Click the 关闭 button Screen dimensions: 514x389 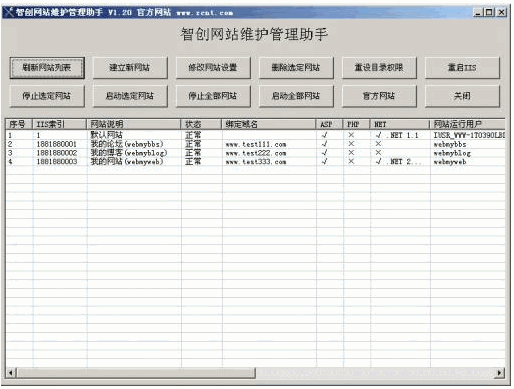click(462, 96)
